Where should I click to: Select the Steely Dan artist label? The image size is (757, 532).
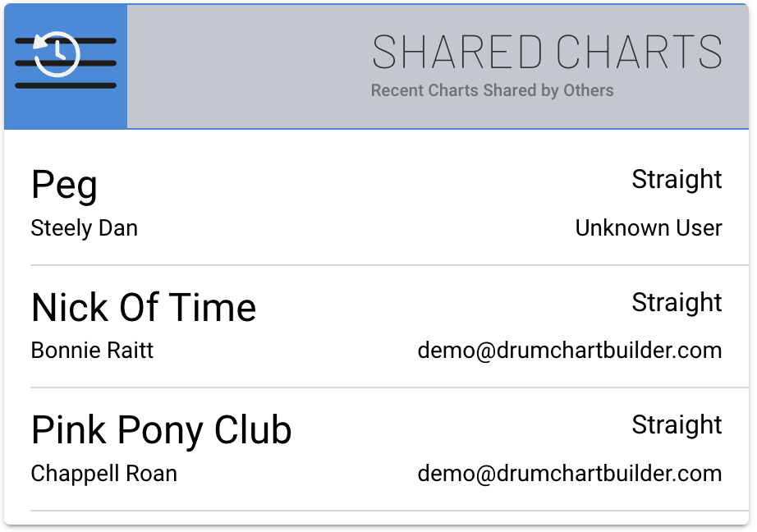point(84,228)
